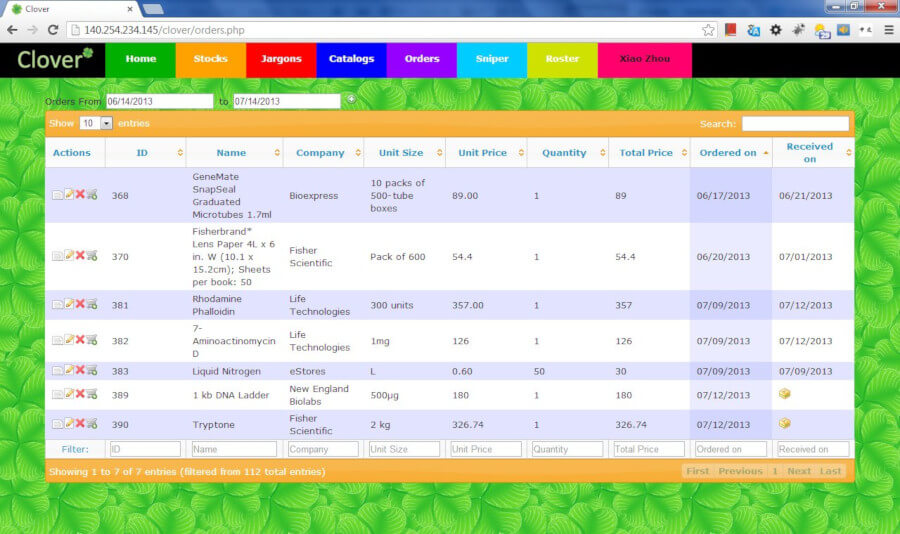Open the Stocks tab
Viewport: 900px width, 534px height.
pyautogui.click(x=211, y=60)
